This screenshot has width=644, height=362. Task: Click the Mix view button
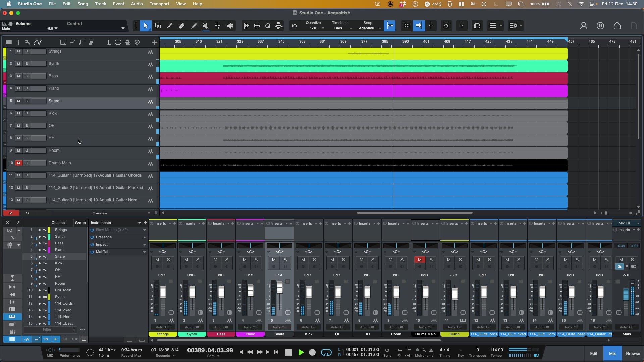point(612,353)
